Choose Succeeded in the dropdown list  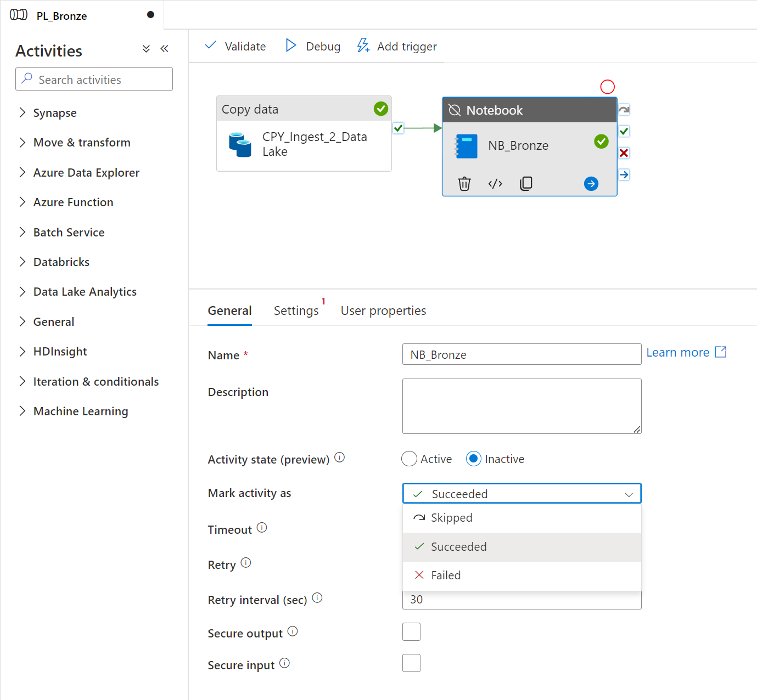[x=522, y=547]
